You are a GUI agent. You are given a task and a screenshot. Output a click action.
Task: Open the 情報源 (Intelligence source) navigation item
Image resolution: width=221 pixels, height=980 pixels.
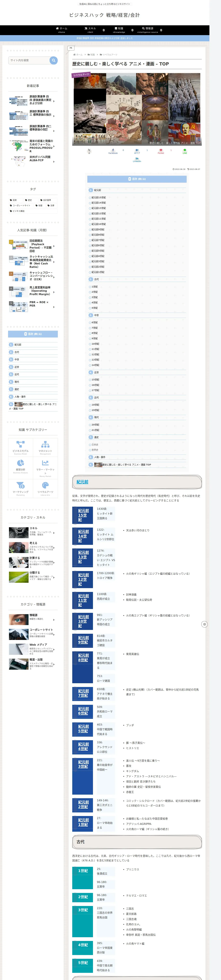click(148, 30)
